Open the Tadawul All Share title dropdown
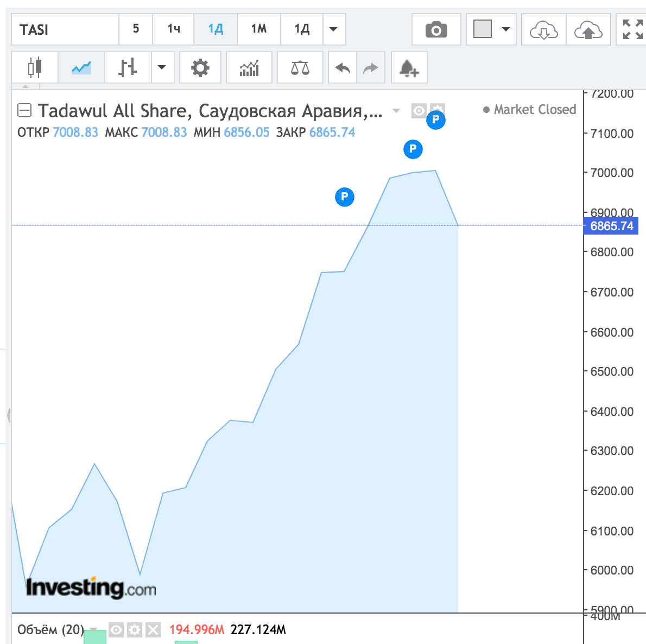This screenshot has width=646, height=644. tap(396, 110)
